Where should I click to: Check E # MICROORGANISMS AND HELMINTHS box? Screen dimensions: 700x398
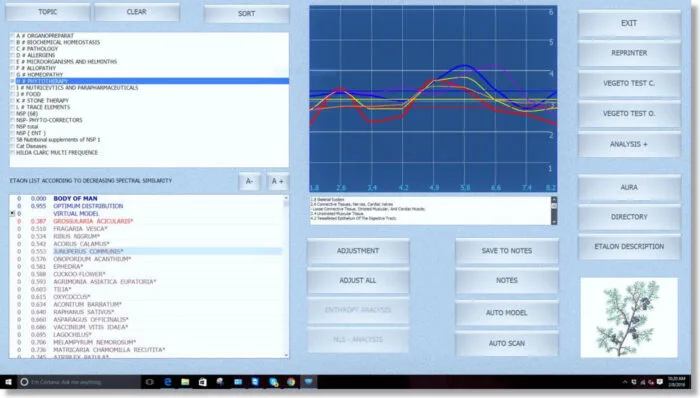(12, 62)
